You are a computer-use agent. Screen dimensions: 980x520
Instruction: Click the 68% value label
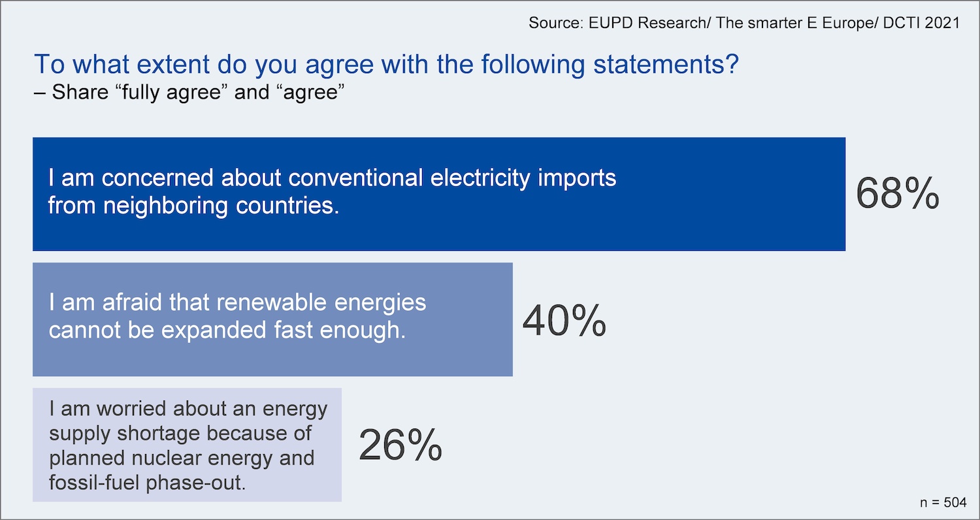point(897,194)
